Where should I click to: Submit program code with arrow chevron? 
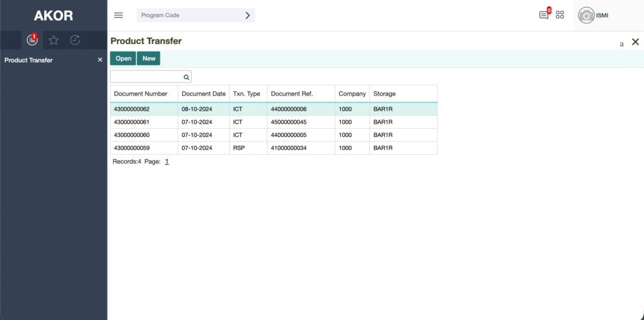point(248,16)
